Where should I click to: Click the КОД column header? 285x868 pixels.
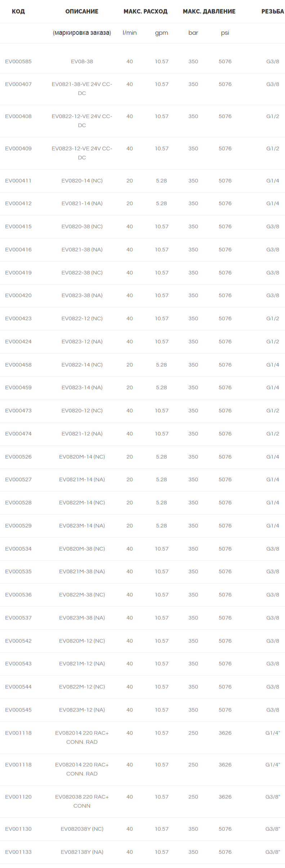(x=18, y=12)
